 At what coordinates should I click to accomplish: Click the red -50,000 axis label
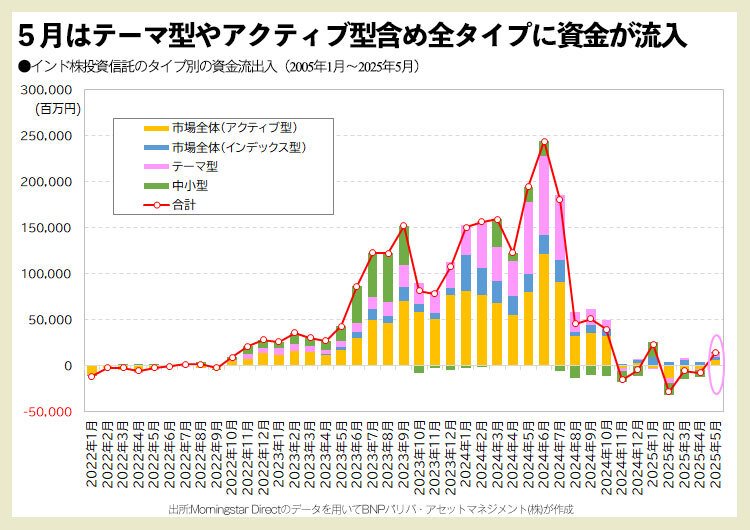click(46, 412)
